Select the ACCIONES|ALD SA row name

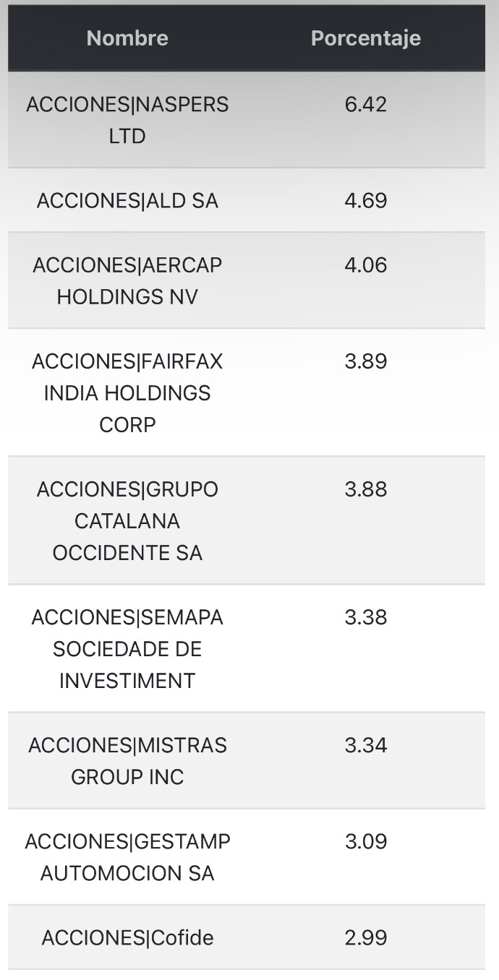click(x=127, y=201)
